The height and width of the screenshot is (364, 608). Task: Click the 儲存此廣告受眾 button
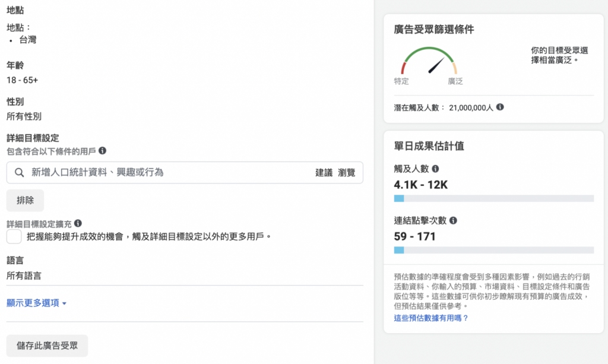pos(46,346)
